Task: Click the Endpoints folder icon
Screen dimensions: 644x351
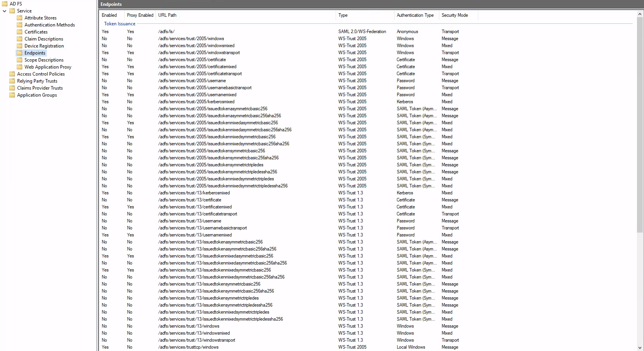Action: pyautogui.click(x=19, y=53)
